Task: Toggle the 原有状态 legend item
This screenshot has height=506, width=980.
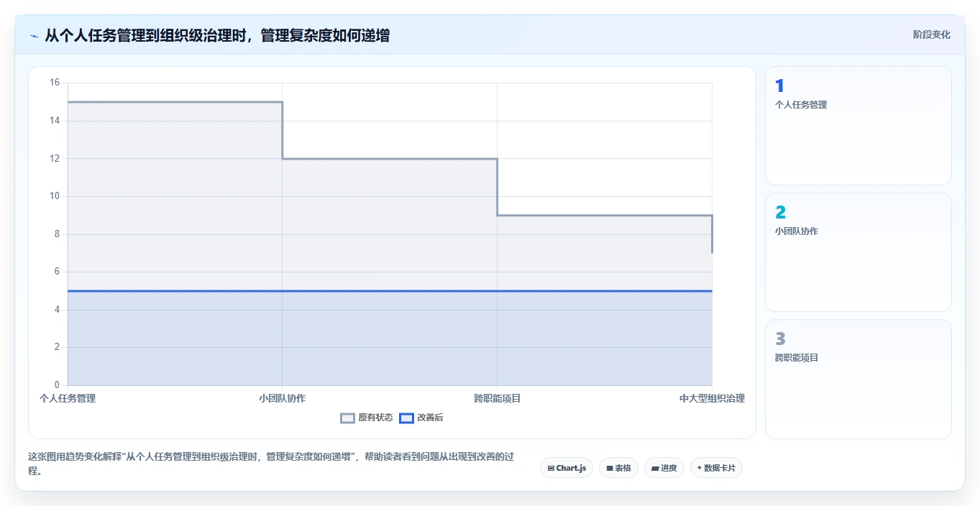Action: [x=367, y=418]
